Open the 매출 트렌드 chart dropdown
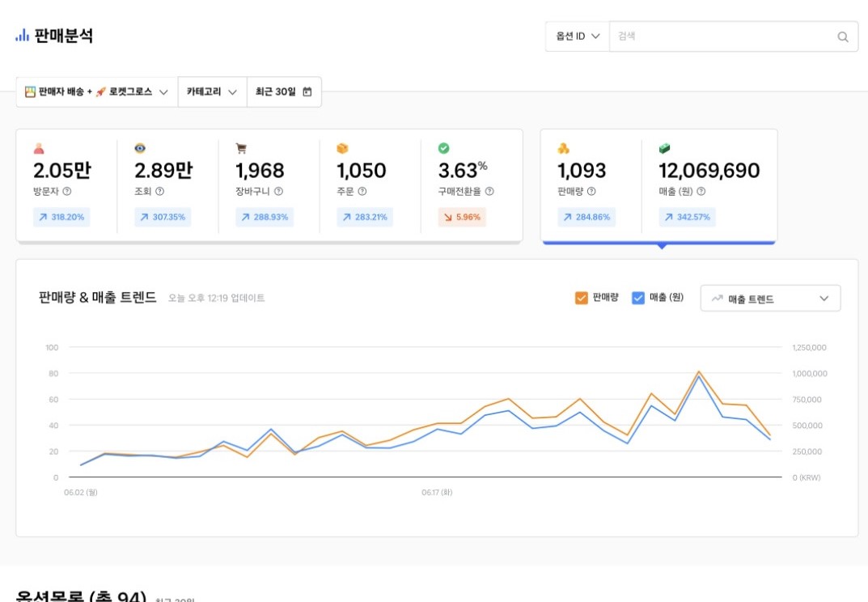The width and height of the screenshot is (868, 602). [769, 299]
